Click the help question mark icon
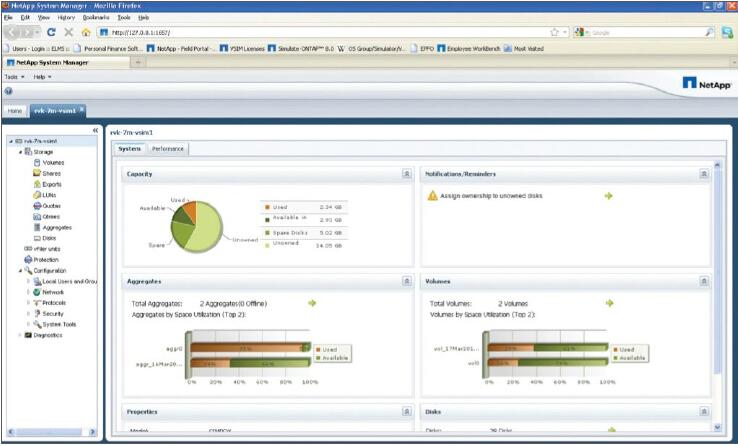 pyautogui.click(x=8, y=91)
